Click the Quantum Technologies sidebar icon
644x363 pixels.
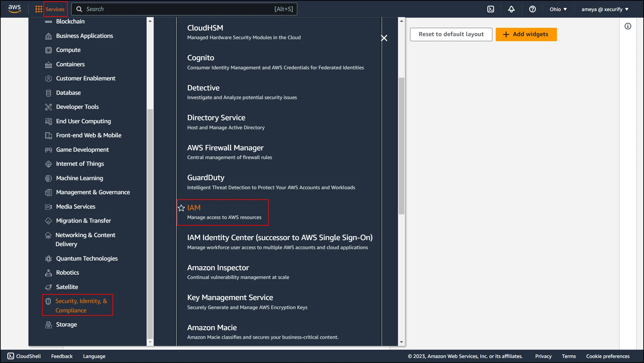[48, 258]
